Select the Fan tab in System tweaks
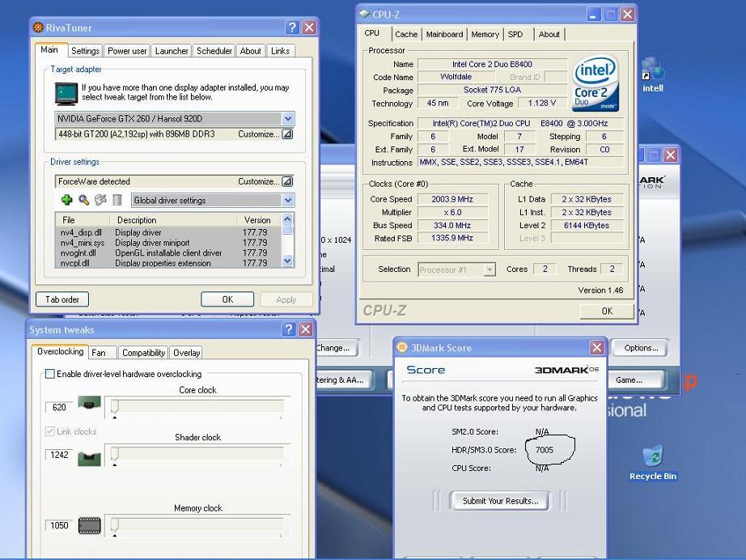 pyautogui.click(x=99, y=353)
